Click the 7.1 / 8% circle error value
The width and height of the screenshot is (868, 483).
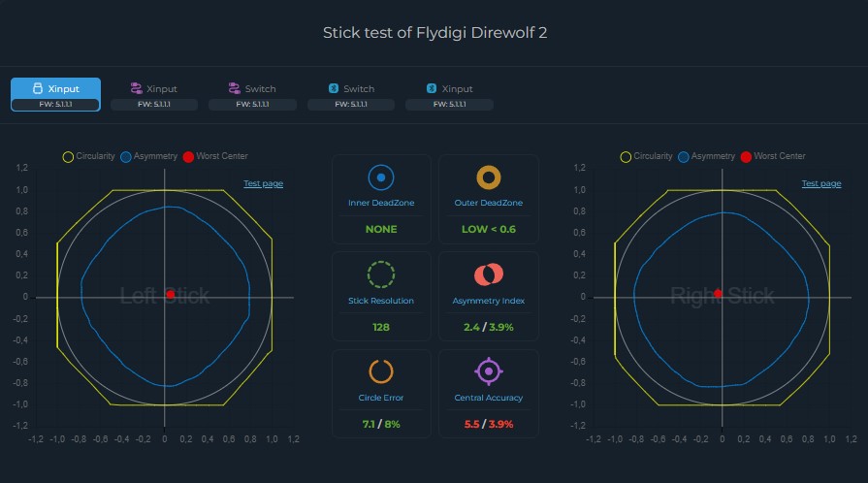click(x=381, y=424)
